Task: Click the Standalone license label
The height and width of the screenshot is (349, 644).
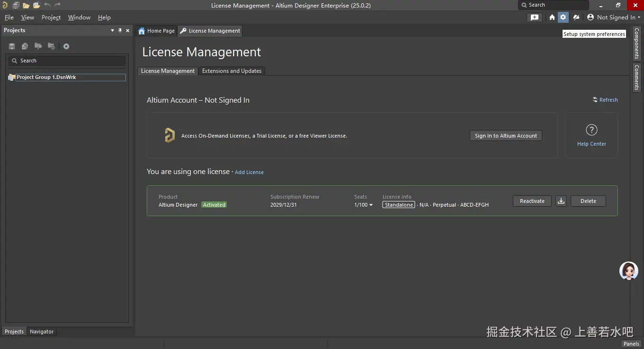Action: [399, 205]
